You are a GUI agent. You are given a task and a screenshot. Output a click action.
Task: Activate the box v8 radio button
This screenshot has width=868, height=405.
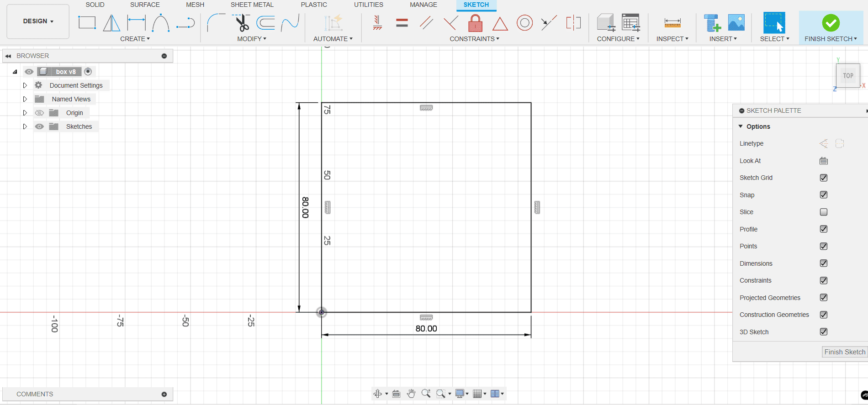88,71
